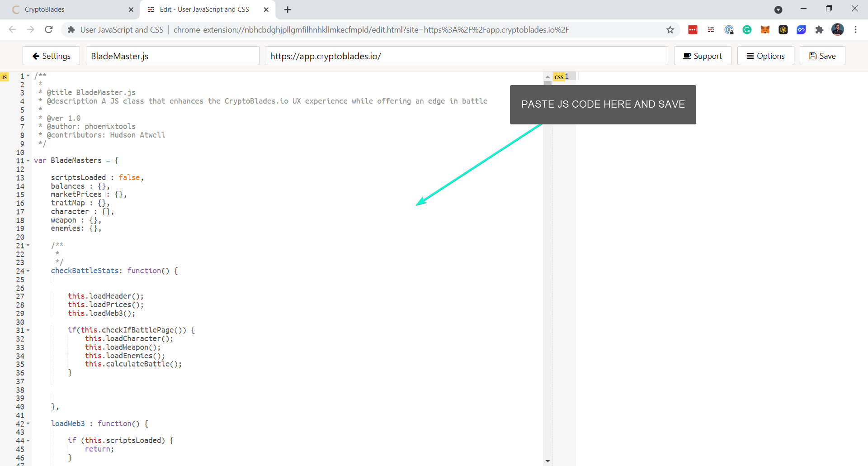The height and width of the screenshot is (466, 868).
Task: Collapse the comment block at line 1
Action: tap(28, 76)
